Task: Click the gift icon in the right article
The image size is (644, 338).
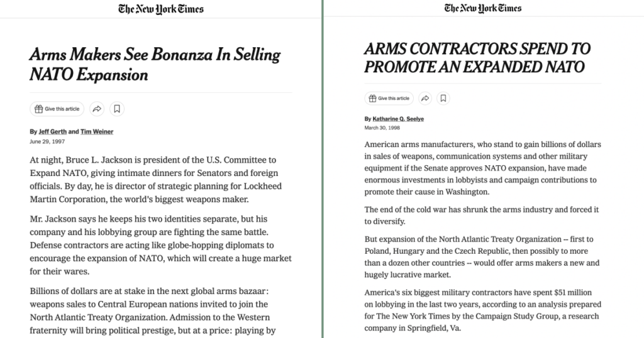Action: point(372,99)
